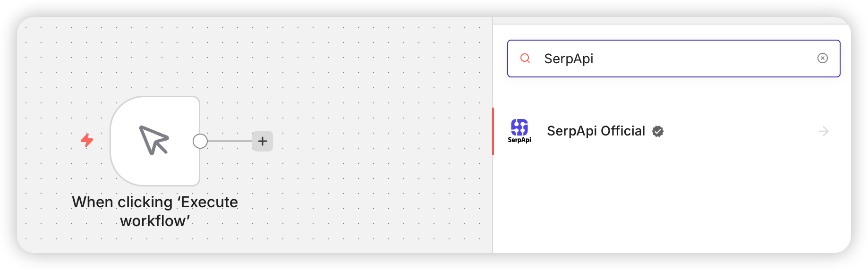
Task: Click the small SerpApi wordmark under the logo
Action: pos(519,140)
